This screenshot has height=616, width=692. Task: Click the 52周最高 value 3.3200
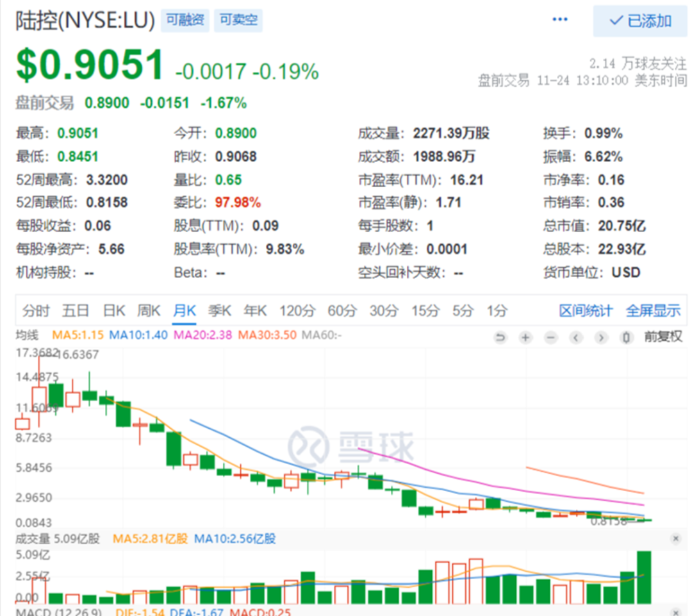(106, 179)
